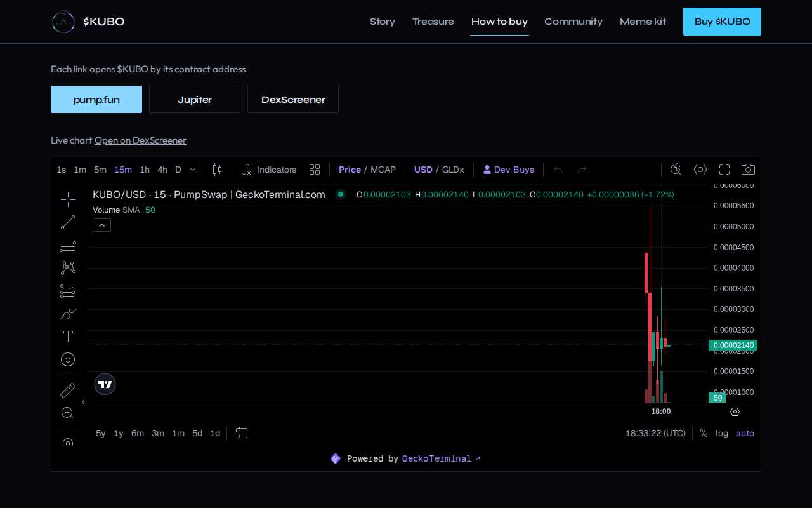Viewport: 812px width, 508px height.
Task: Change the candlestick chart type
Action: [218, 170]
